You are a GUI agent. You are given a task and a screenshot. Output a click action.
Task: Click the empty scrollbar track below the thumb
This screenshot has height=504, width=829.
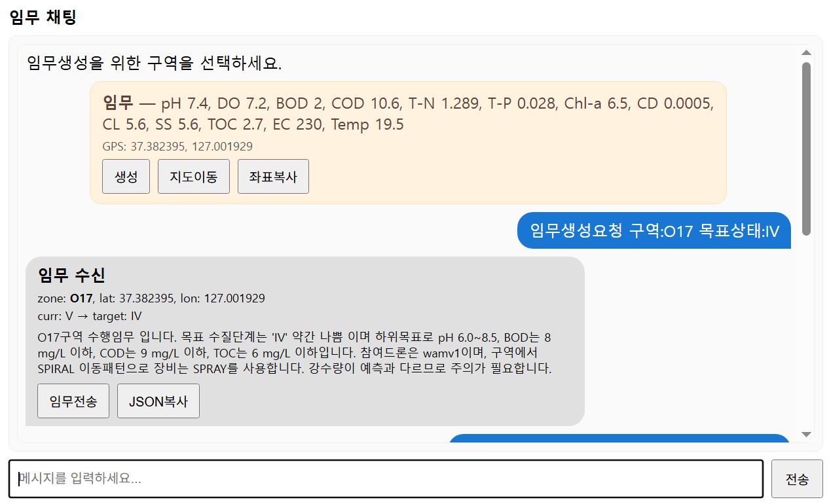tap(806, 327)
